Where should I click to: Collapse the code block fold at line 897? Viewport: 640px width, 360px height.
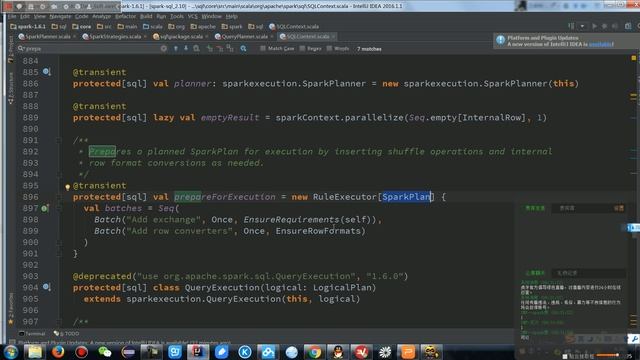tap(58, 208)
